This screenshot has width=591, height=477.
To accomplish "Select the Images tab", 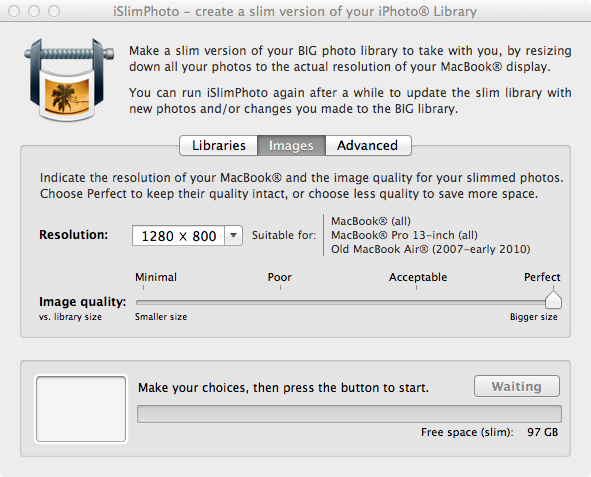I will tap(291, 145).
